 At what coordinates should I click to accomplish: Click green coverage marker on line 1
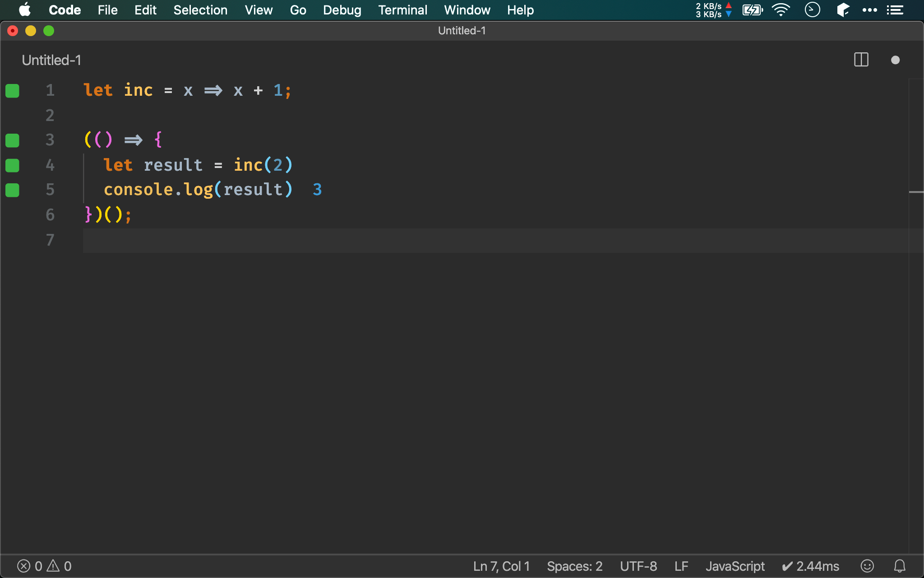(12, 91)
